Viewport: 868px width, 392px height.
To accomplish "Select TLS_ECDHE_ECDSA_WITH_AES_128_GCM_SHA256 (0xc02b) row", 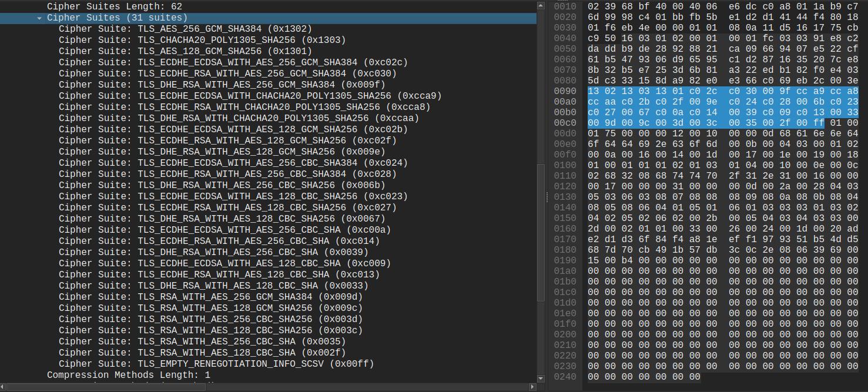I will (268, 129).
